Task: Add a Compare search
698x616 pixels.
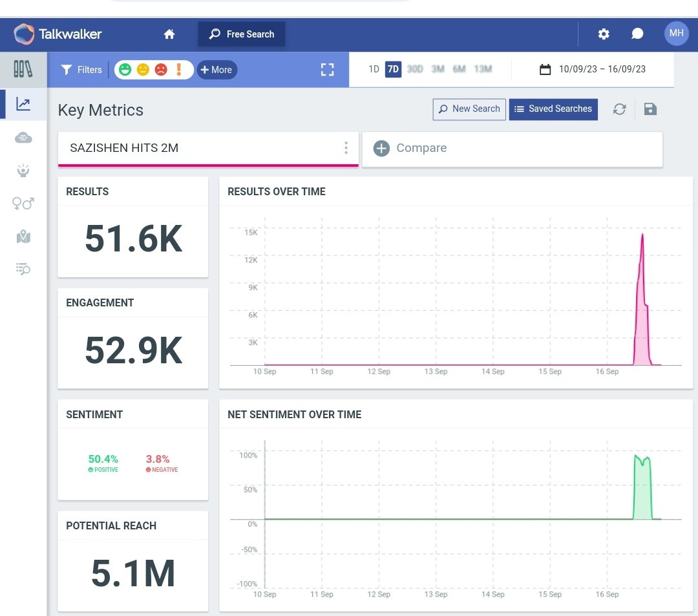Action: pos(513,149)
